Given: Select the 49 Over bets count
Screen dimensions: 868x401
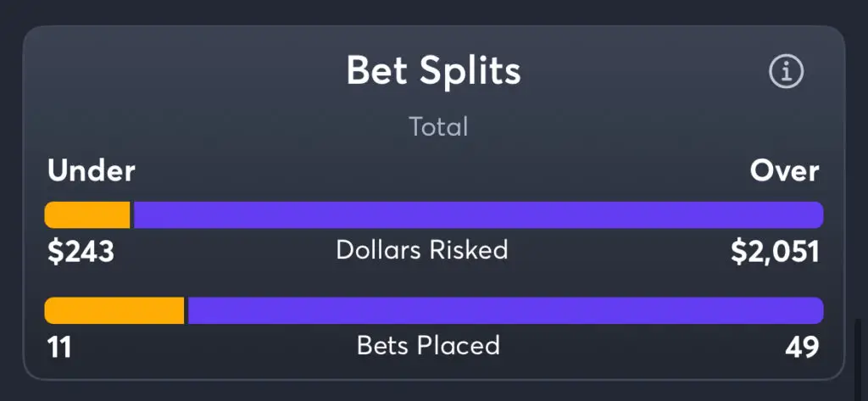Looking at the screenshot, I should pyautogui.click(x=802, y=348).
